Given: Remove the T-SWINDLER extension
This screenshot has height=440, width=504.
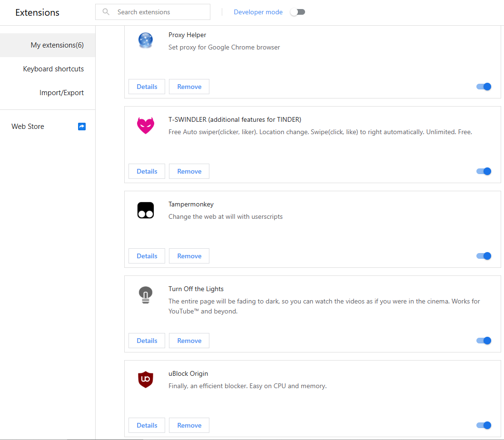Looking at the screenshot, I should (189, 171).
